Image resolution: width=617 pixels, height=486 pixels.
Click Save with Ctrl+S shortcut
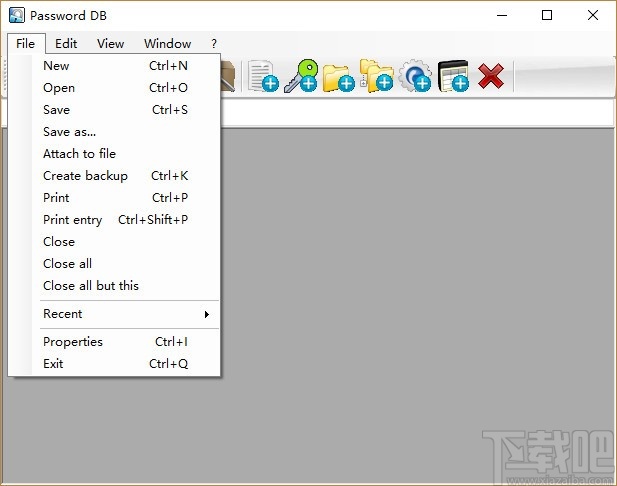[x=114, y=110]
